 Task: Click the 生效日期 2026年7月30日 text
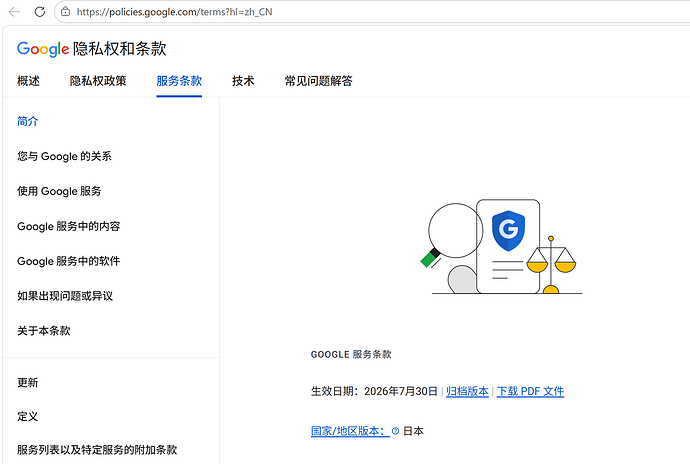[374, 391]
